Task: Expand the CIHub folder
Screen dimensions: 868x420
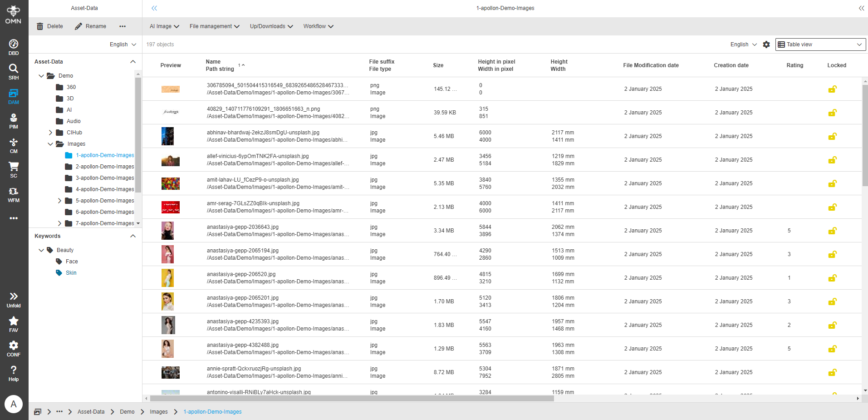Action: pyautogui.click(x=50, y=132)
